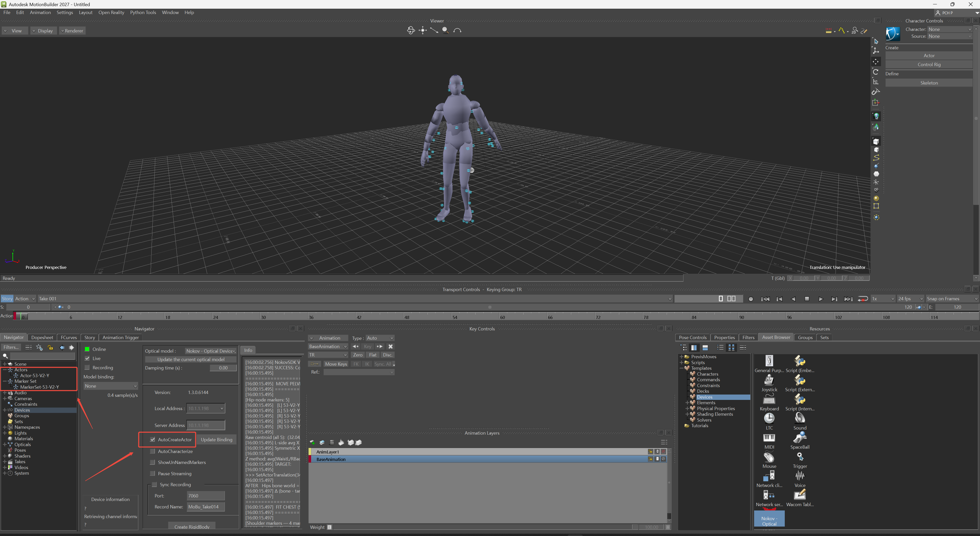The width and height of the screenshot is (980, 536).
Task: Click the Control Rig create button
Action: 929,64
